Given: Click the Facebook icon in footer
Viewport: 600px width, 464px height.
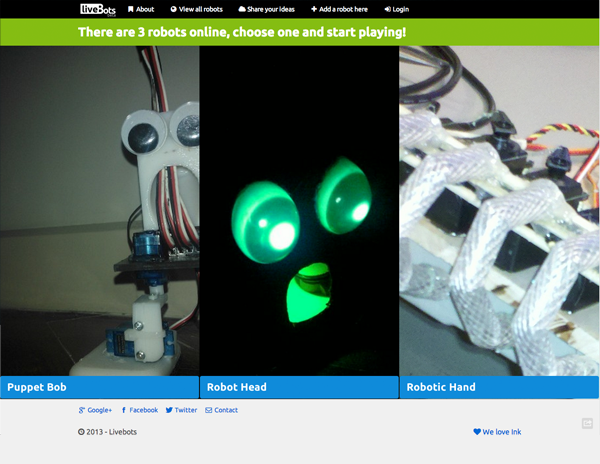Looking at the screenshot, I should 124,410.
